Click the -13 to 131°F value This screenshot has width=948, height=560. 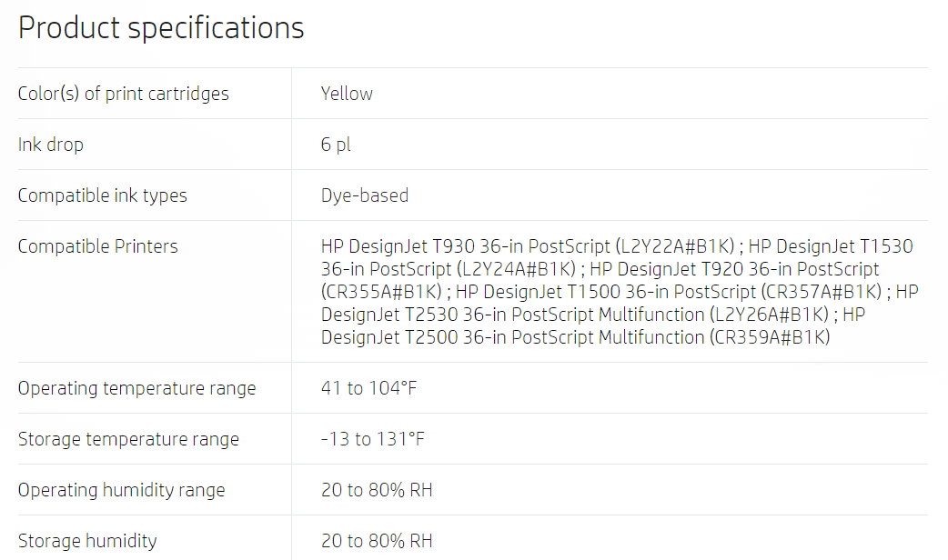[373, 439]
